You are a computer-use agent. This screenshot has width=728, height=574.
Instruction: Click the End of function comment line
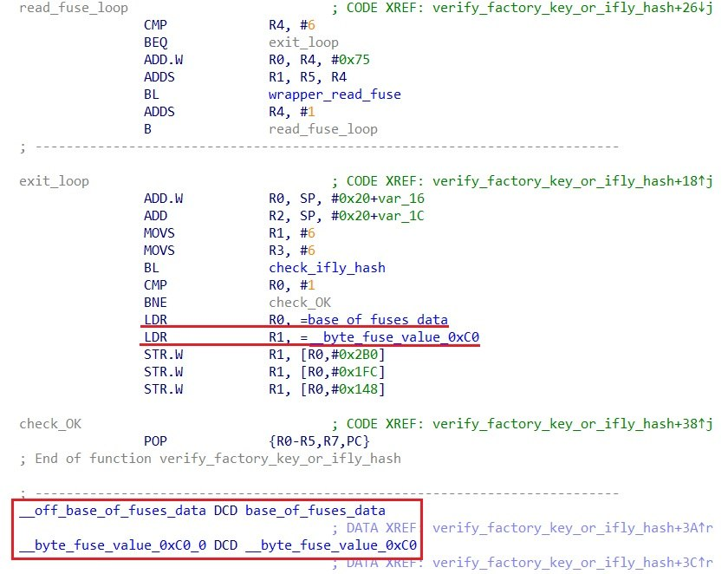(x=211, y=459)
